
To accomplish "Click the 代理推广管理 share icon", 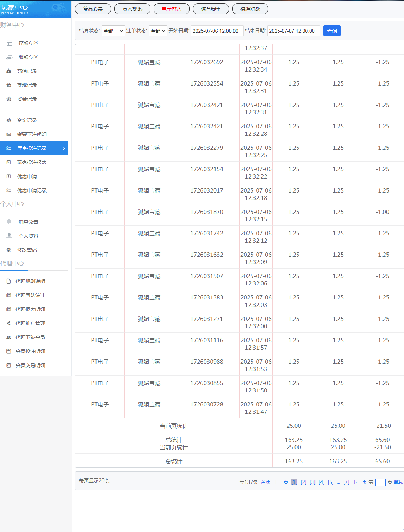I will (9, 323).
